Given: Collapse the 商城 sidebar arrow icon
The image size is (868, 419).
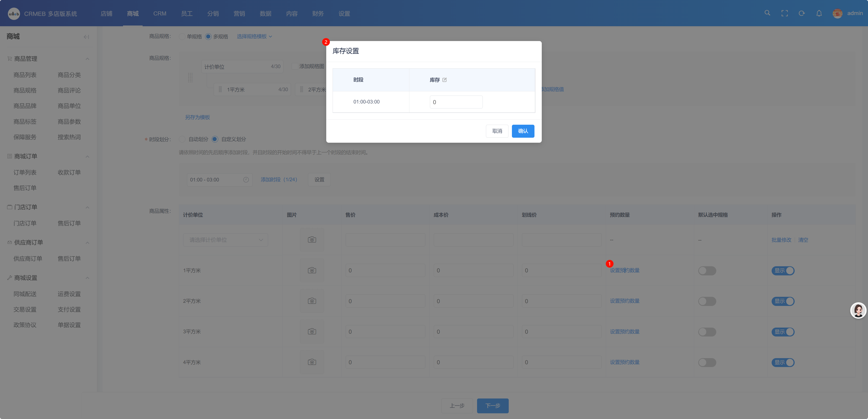Looking at the screenshot, I should [86, 37].
